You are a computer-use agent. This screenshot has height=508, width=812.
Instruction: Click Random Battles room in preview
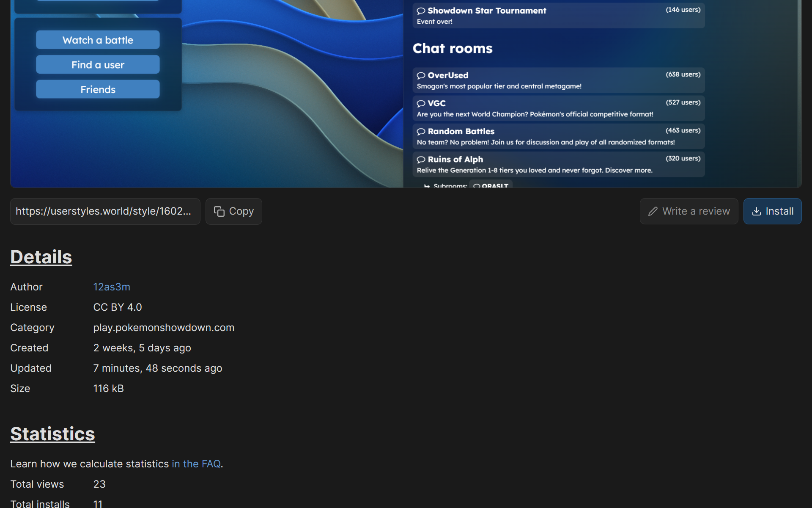coord(559,136)
